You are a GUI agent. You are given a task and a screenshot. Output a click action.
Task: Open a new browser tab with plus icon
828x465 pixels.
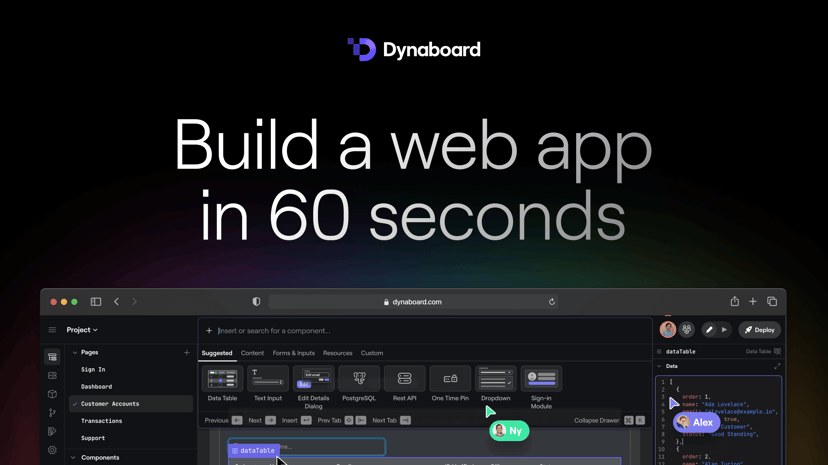pyautogui.click(x=753, y=301)
